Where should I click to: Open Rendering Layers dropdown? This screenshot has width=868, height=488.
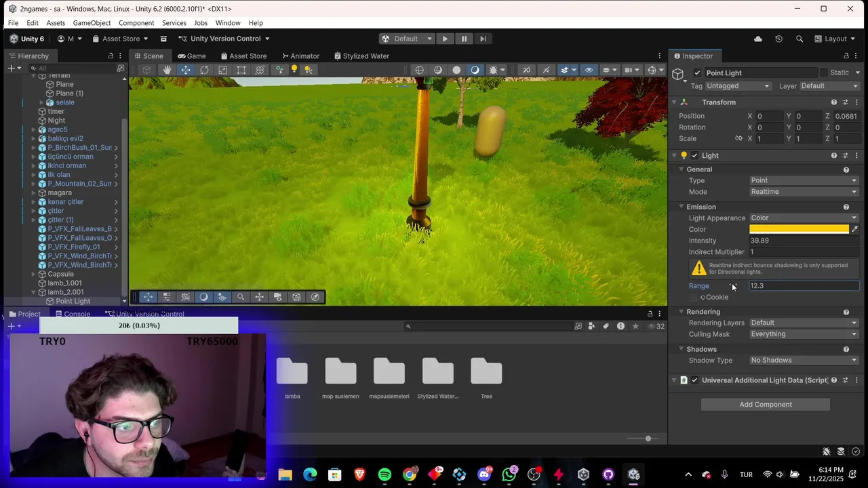pyautogui.click(x=804, y=323)
